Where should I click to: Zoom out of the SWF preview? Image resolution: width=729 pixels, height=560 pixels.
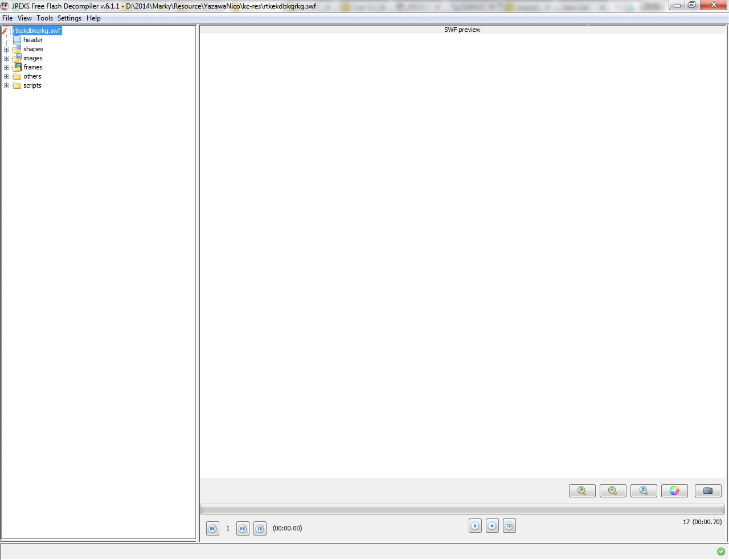613,491
